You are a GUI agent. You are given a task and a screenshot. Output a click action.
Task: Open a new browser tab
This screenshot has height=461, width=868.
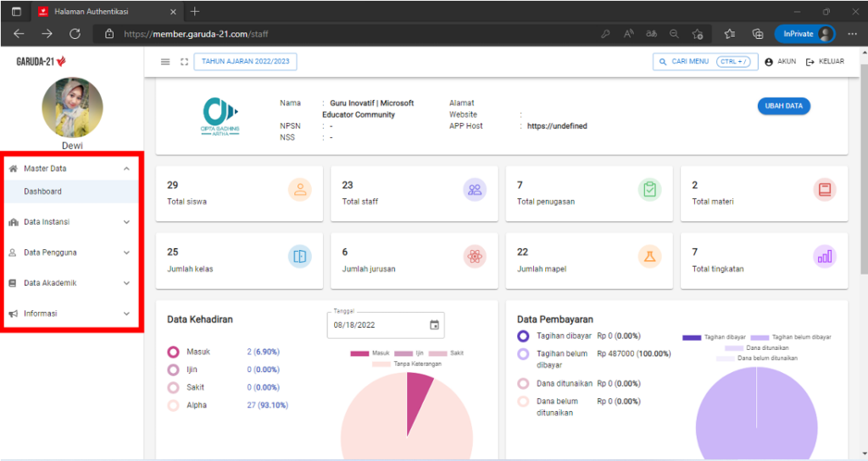click(x=194, y=11)
